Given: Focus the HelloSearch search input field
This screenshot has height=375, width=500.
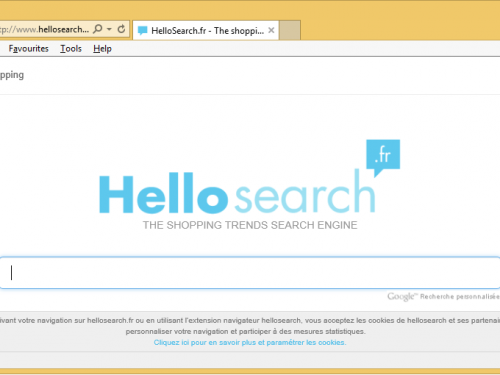Looking at the screenshot, I should coord(250,273).
